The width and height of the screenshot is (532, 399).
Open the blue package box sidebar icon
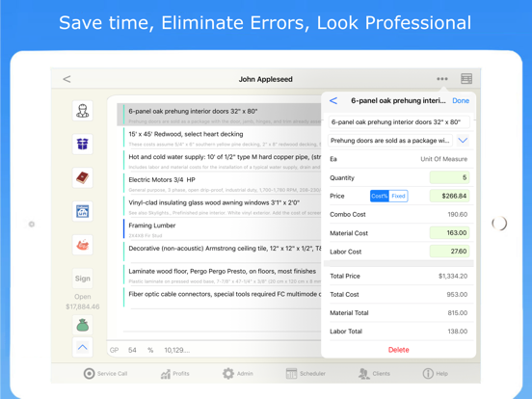tap(83, 145)
